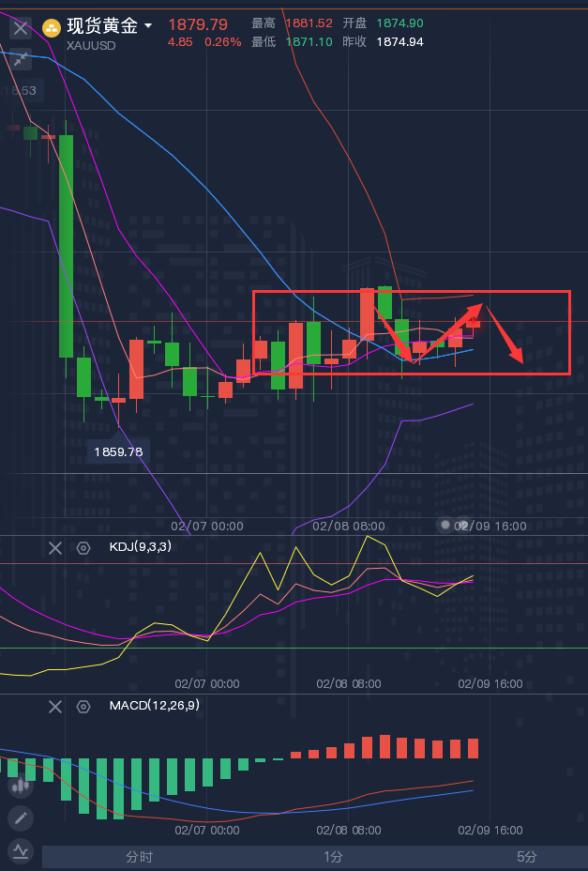Open the 现货黄金 symbol dropdown arrow
Image resolution: width=588 pixels, height=871 pixels.
pyautogui.click(x=148, y=26)
